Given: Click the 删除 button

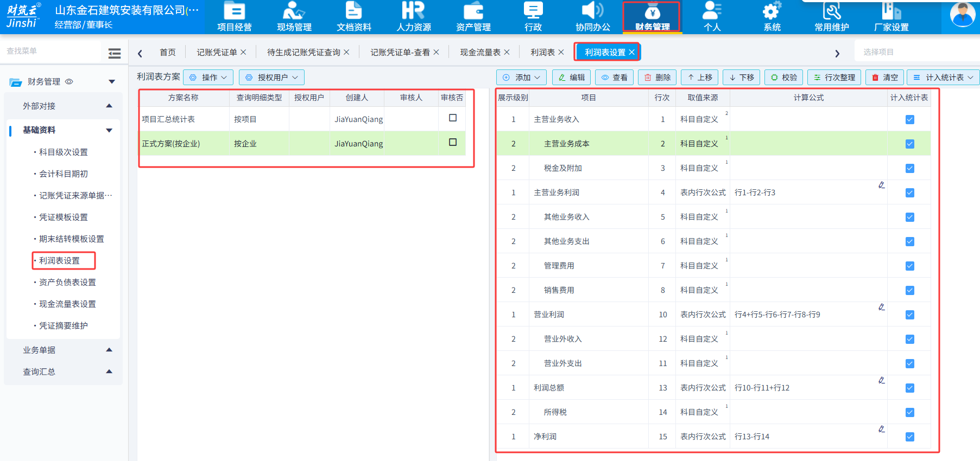Looking at the screenshot, I should coord(657,78).
